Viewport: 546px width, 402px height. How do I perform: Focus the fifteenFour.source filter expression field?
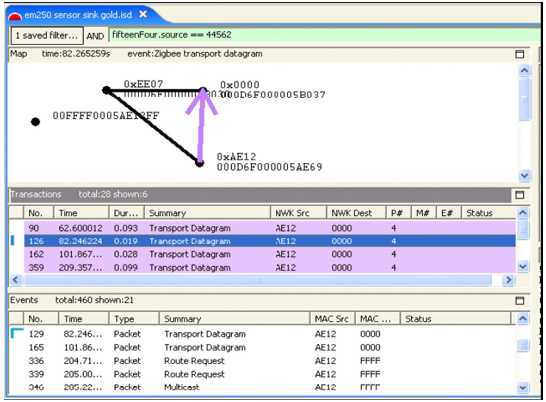pos(325,35)
